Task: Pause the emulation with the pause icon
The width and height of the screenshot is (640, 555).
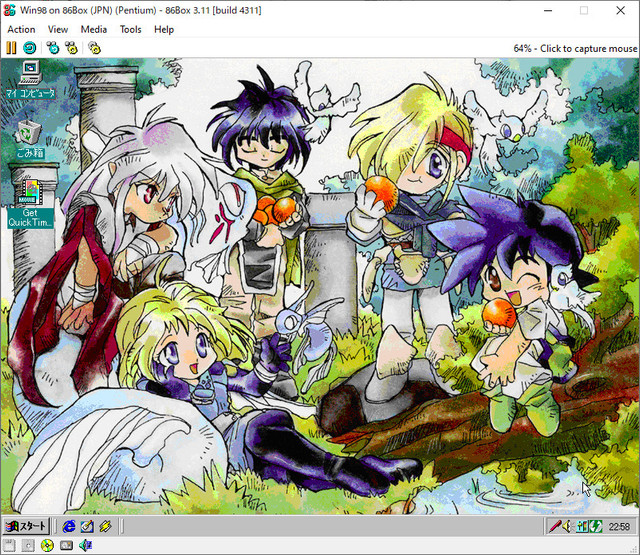Action: click(x=11, y=48)
